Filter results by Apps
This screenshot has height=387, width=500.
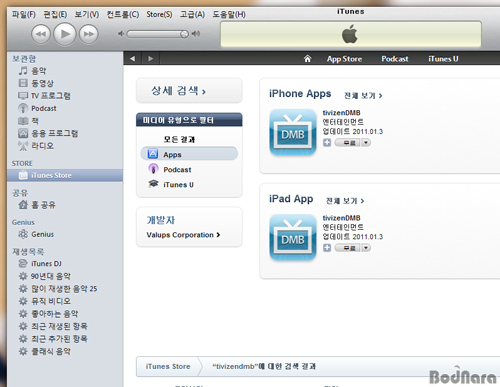click(x=189, y=154)
